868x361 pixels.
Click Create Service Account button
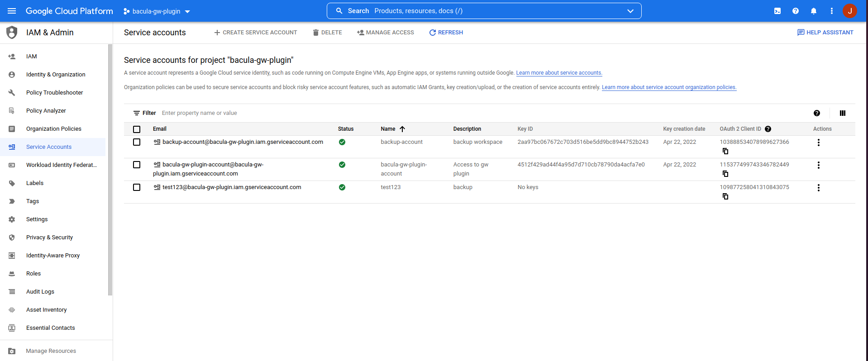click(x=256, y=33)
